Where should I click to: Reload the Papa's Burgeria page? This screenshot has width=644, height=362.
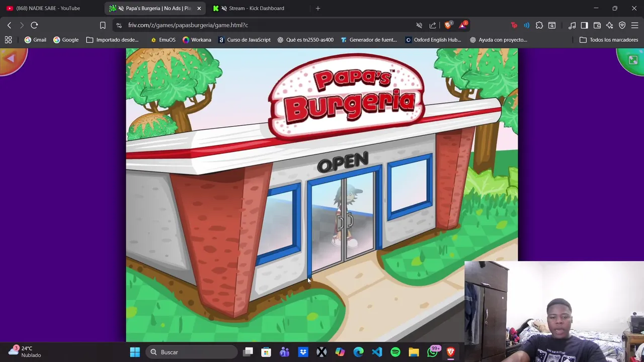34,25
